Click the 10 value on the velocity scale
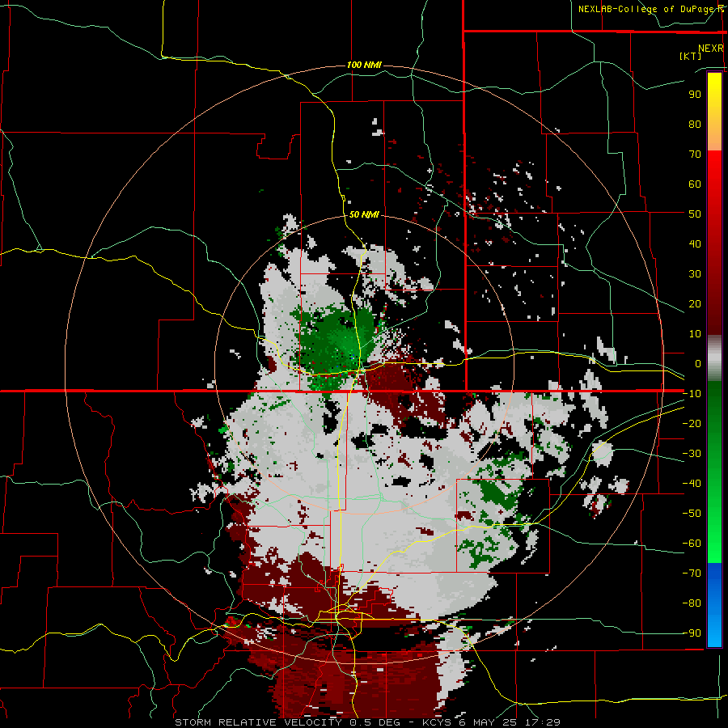This screenshot has width=728, height=728. pos(695,334)
